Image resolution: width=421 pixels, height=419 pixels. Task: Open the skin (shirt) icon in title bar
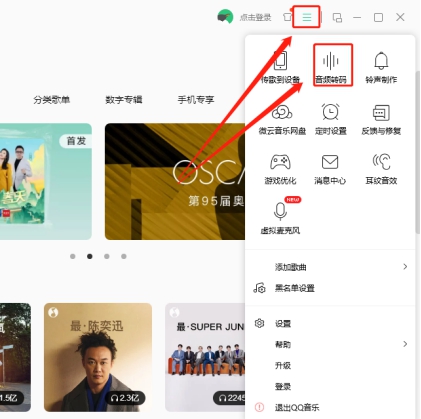[287, 17]
